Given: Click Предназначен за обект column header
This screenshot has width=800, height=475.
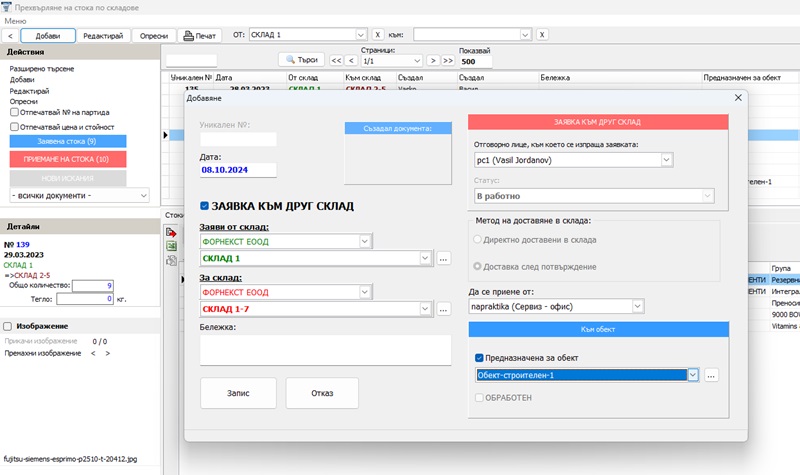Looking at the screenshot, I should point(742,78).
